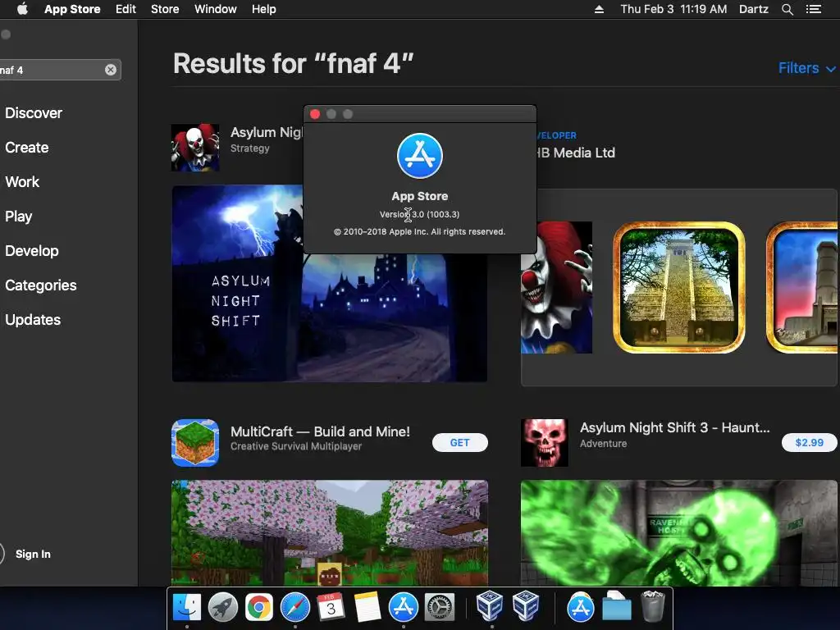Screen dimensions: 840x630
Task: Click the Adventure category label
Action: click(603, 444)
